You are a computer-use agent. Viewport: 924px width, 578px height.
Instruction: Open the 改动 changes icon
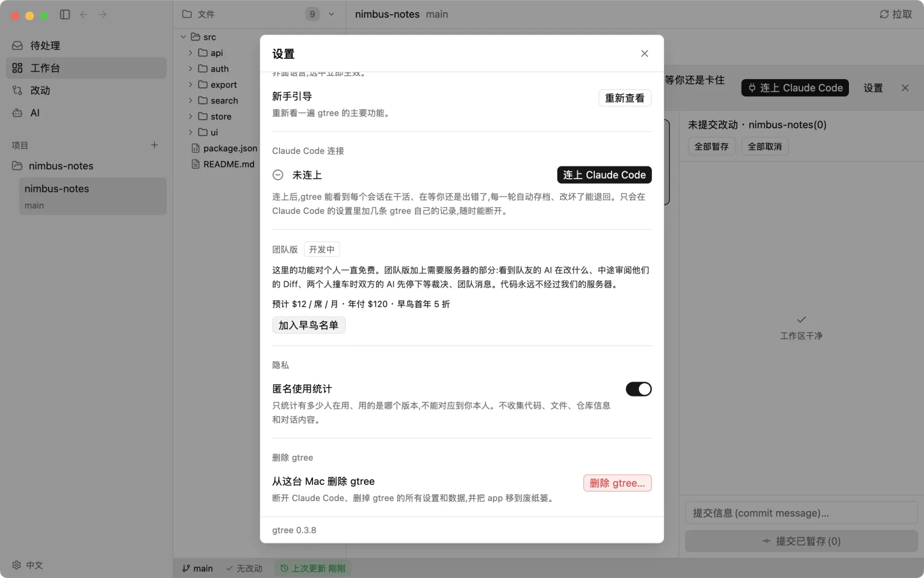(x=17, y=90)
